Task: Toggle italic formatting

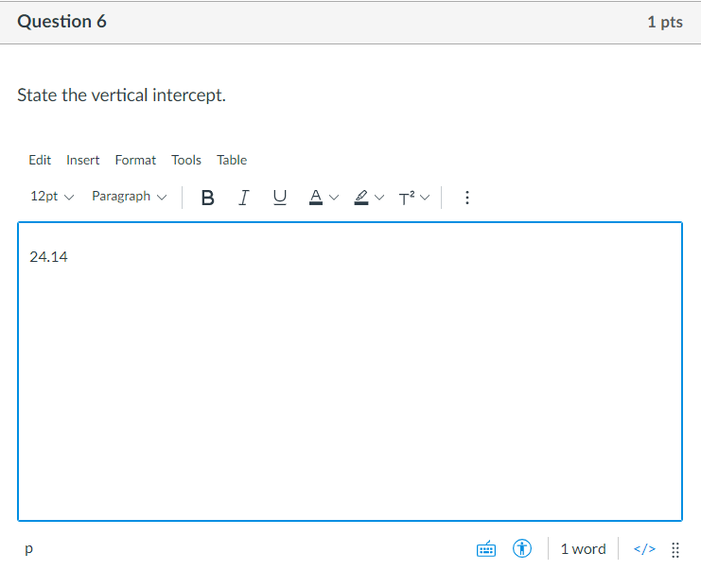Action: pyautogui.click(x=244, y=197)
